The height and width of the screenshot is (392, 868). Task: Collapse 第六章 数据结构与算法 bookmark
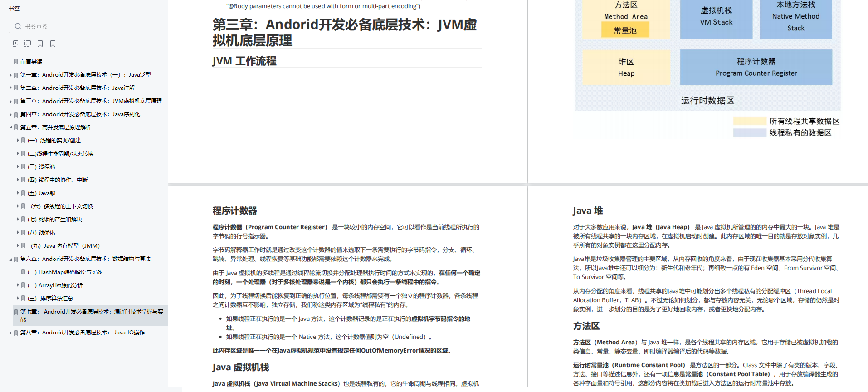click(10, 260)
